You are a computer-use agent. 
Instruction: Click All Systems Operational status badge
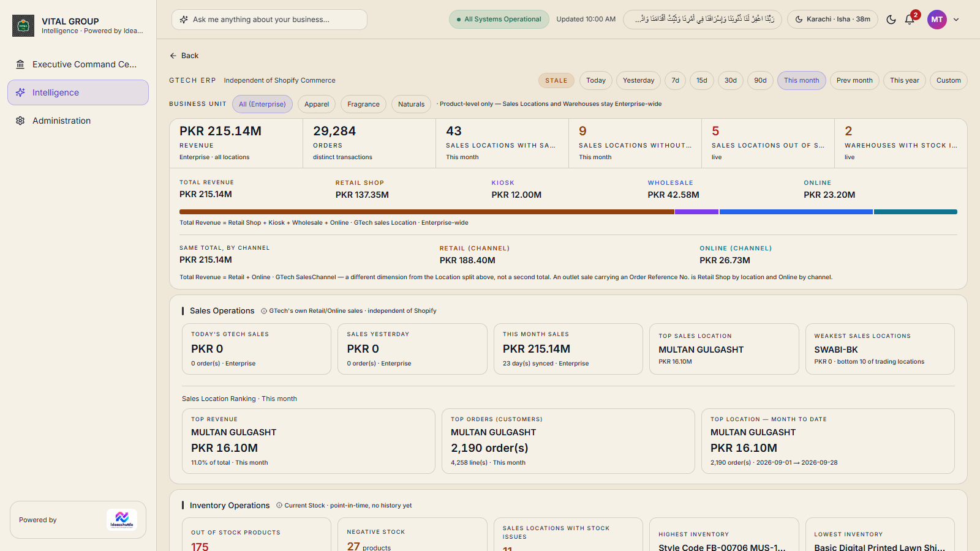pyautogui.click(x=499, y=20)
